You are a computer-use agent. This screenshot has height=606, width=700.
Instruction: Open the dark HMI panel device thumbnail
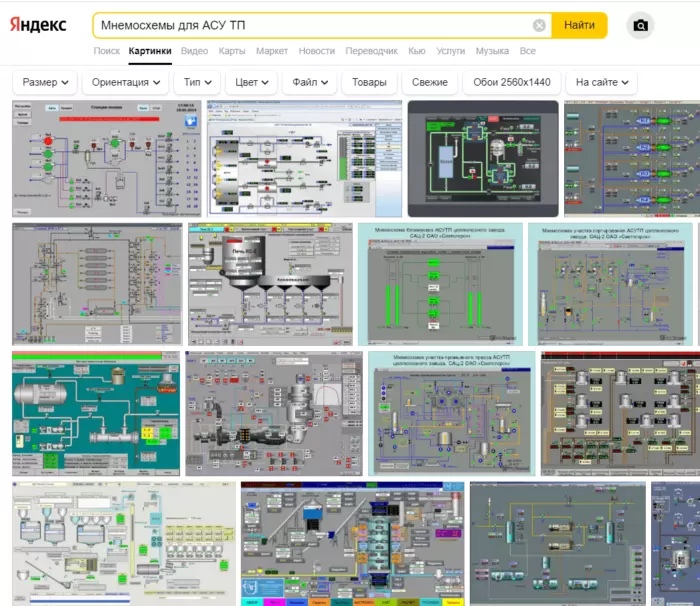click(x=483, y=159)
